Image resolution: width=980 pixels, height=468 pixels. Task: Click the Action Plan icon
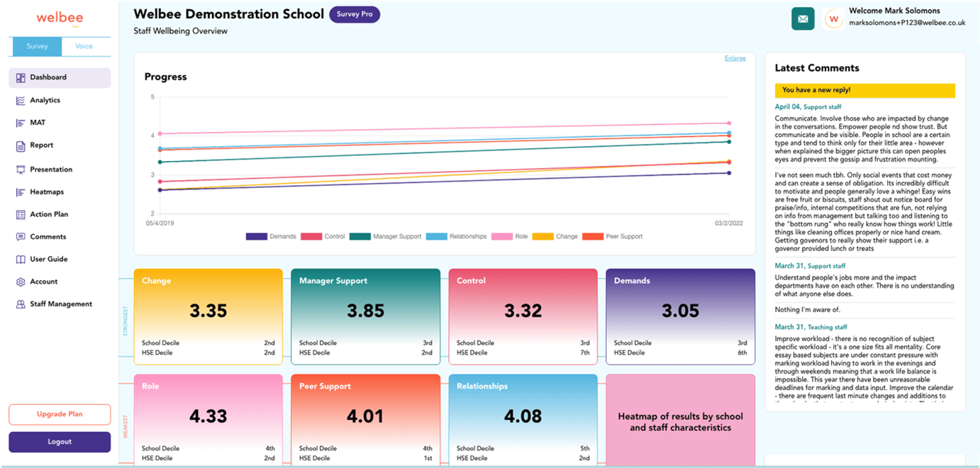[x=21, y=214]
